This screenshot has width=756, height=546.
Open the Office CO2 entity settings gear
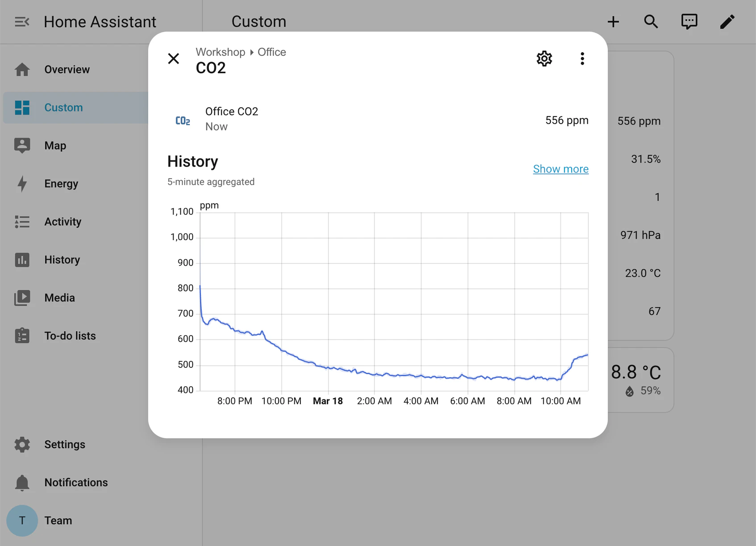[x=544, y=58]
